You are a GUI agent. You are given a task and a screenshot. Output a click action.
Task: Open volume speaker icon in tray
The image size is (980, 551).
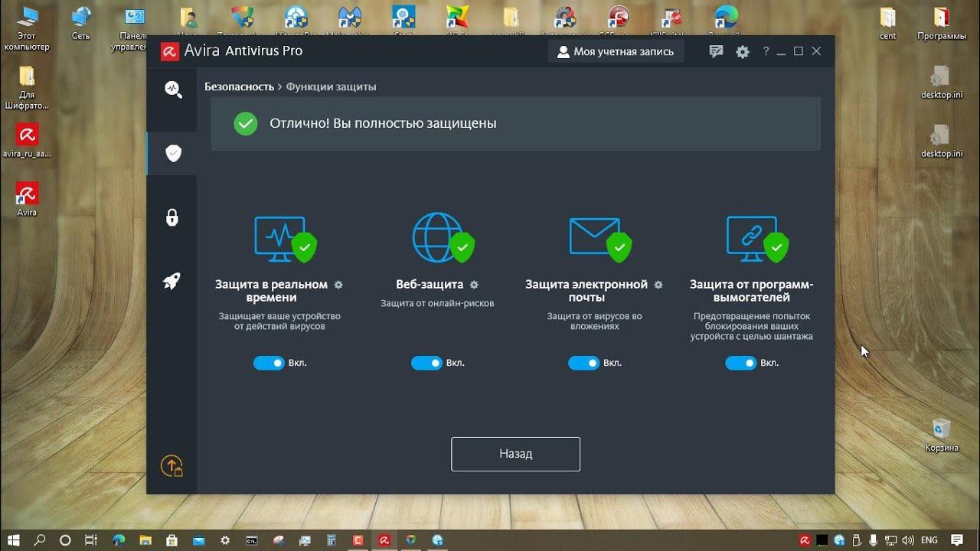click(x=907, y=540)
